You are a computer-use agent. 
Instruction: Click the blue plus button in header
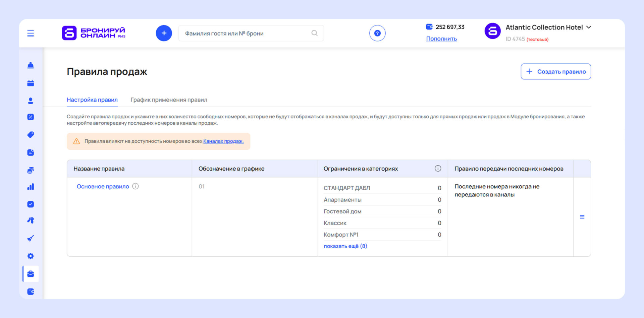[x=164, y=33]
